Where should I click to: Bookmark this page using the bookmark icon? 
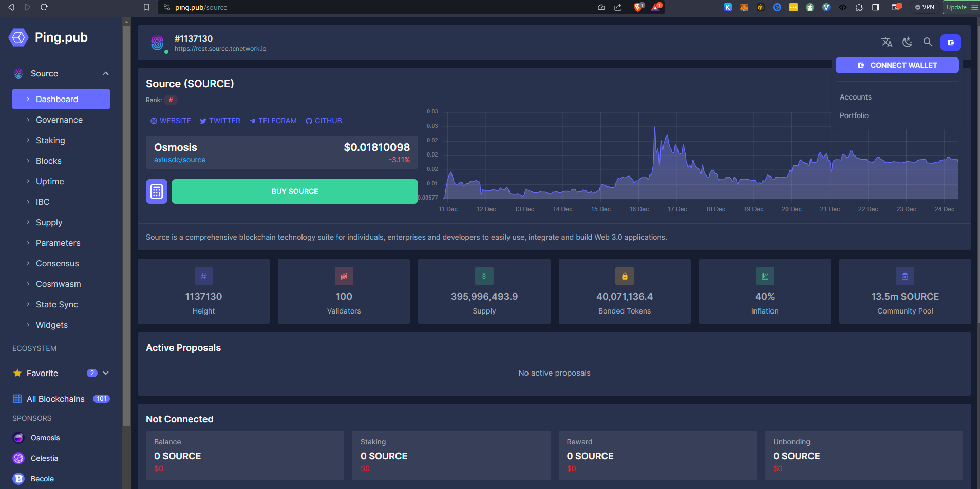146,7
